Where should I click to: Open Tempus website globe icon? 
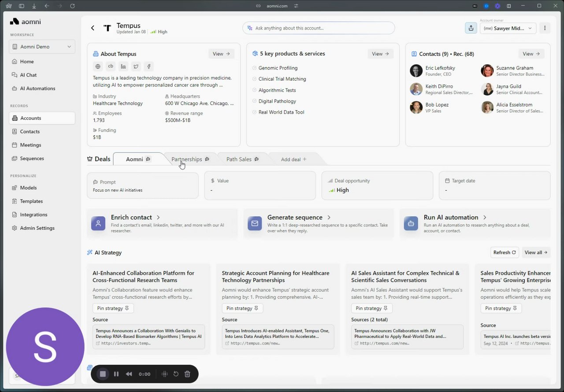98,67
